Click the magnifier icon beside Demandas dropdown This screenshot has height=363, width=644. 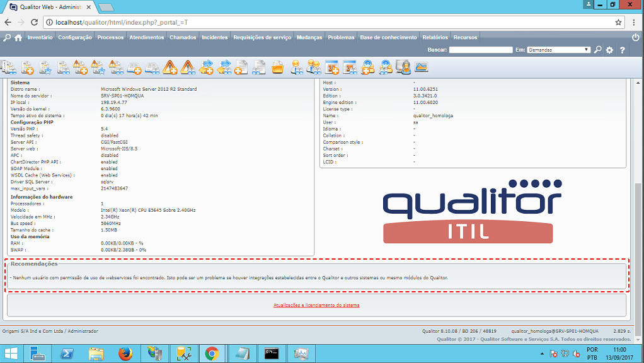[597, 50]
